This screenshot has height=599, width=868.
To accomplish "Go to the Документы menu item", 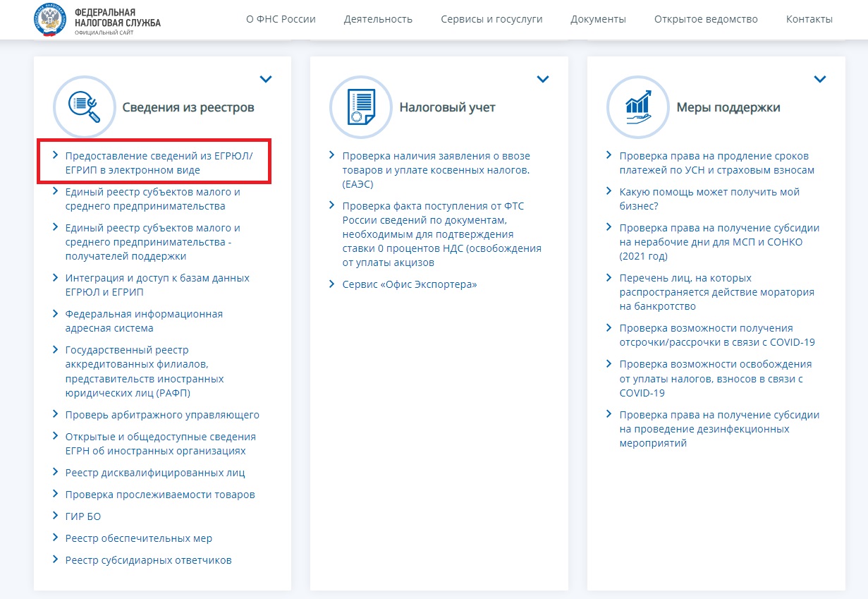I will point(598,19).
